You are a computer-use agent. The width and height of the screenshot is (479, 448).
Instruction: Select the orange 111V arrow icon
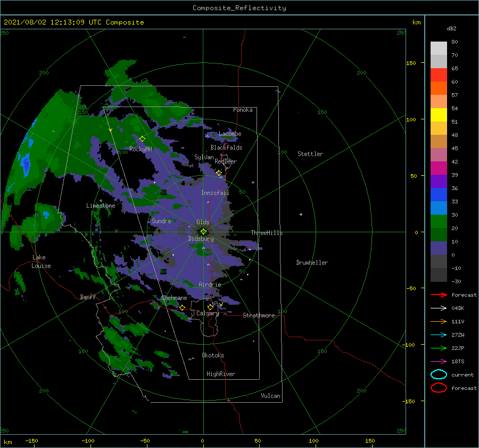tap(439, 321)
